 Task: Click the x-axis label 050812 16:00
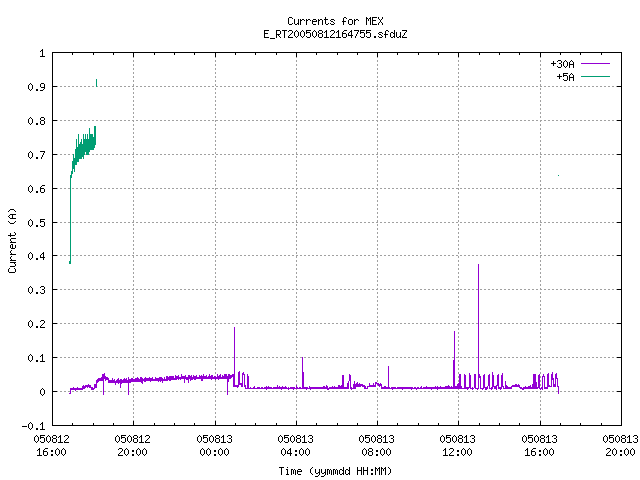point(51,445)
